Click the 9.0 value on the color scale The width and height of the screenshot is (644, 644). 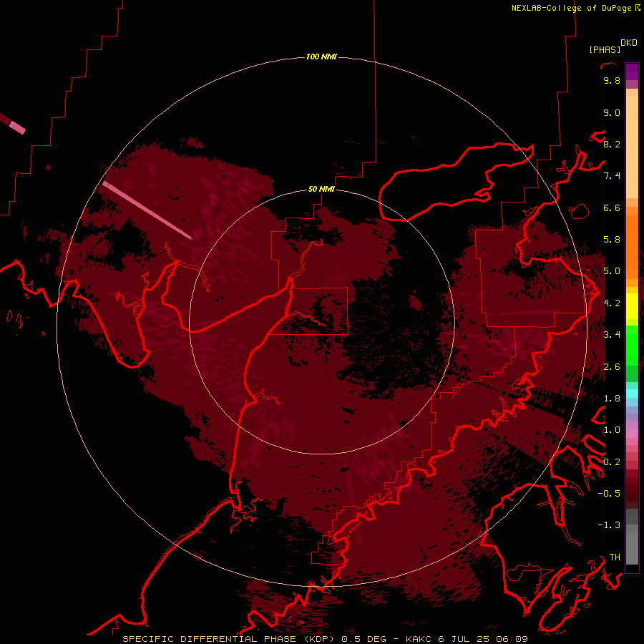612,112
